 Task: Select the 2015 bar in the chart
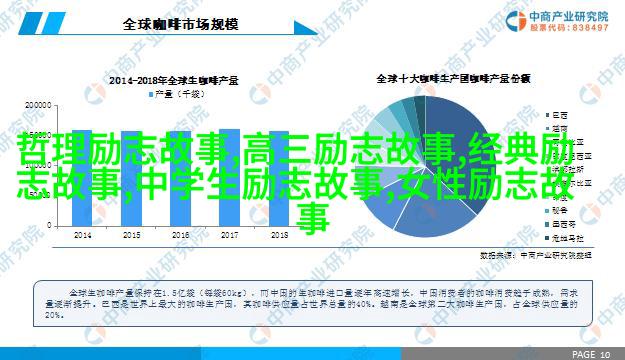131,179
